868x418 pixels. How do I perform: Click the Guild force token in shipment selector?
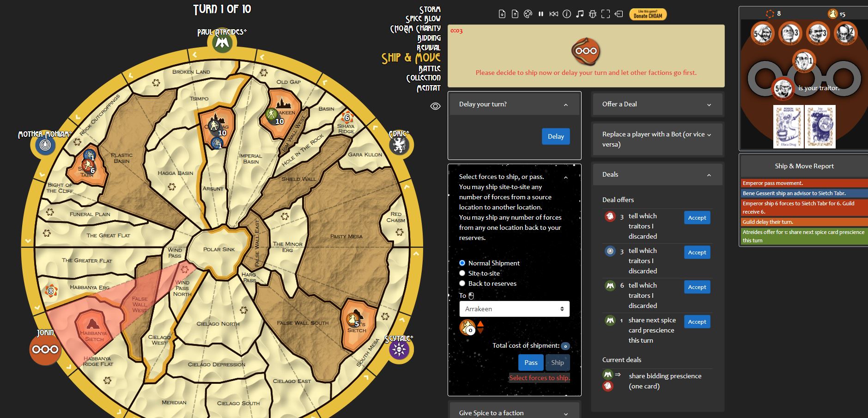click(x=467, y=327)
